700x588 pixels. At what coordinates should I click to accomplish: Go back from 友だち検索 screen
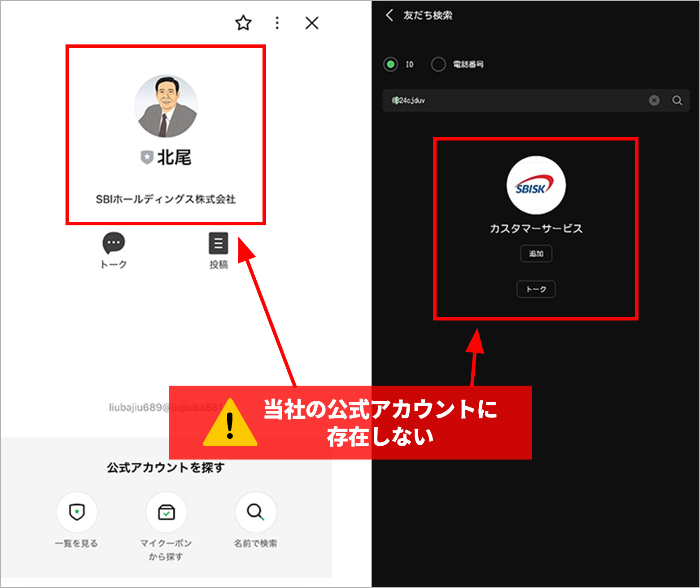pyautogui.click(x=389, y=15)
